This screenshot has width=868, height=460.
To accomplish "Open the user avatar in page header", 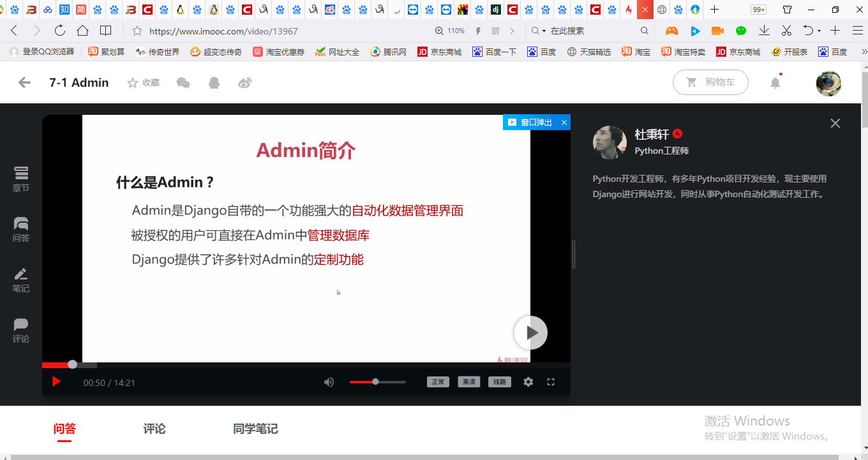I will (x=828, y=83).
